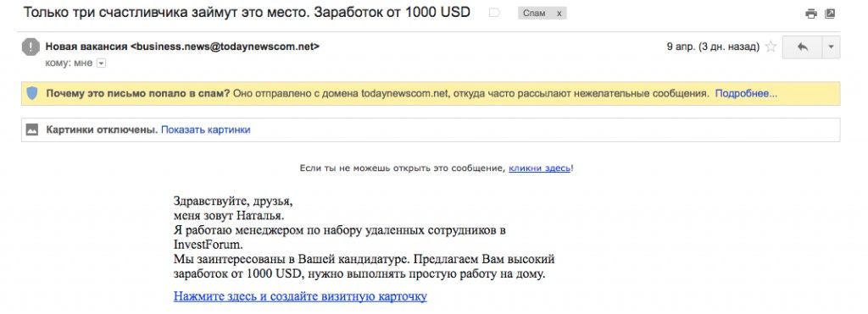Open the more actions dropdown beside reply

click(x=831, y=47)
